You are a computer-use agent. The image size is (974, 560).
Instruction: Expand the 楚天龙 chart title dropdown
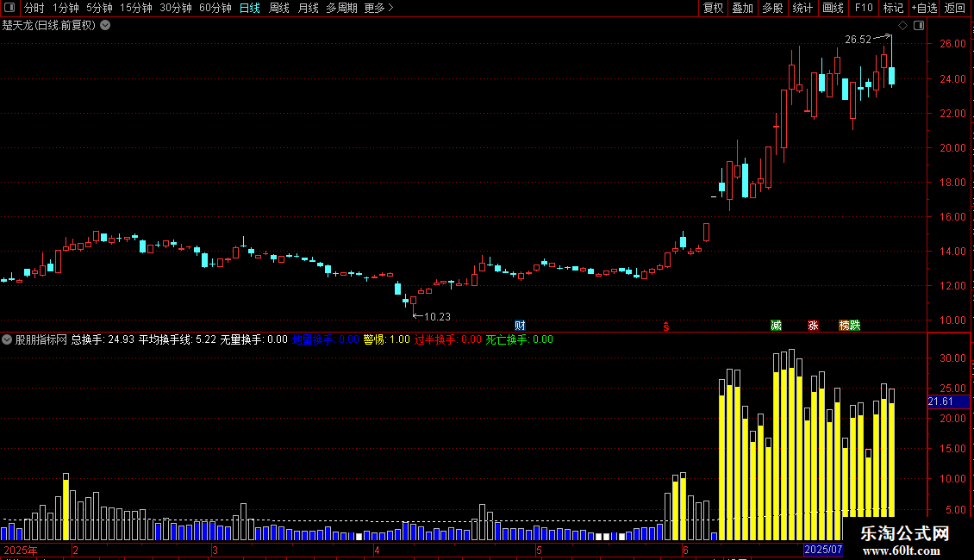[x=106, y=26]
